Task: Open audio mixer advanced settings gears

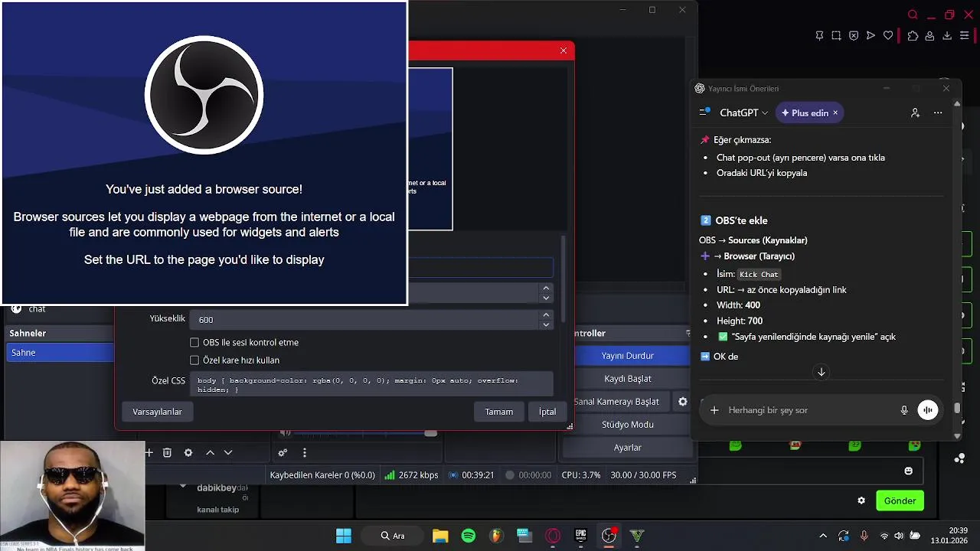Action: (x=283, y=453)
